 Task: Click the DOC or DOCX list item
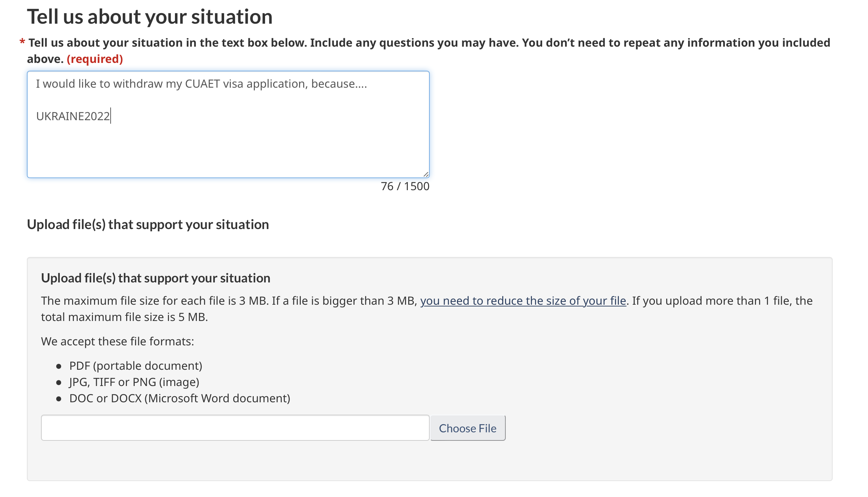[x=180, y=398]
